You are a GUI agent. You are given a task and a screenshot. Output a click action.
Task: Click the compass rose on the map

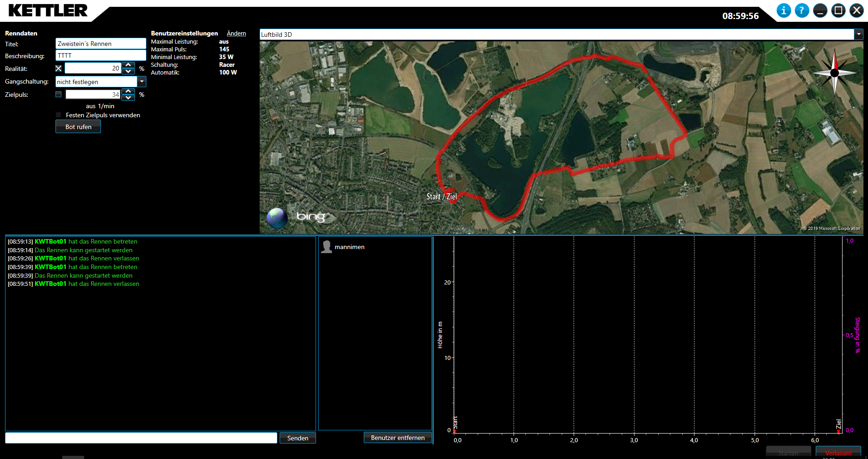(x=834, y=73)
